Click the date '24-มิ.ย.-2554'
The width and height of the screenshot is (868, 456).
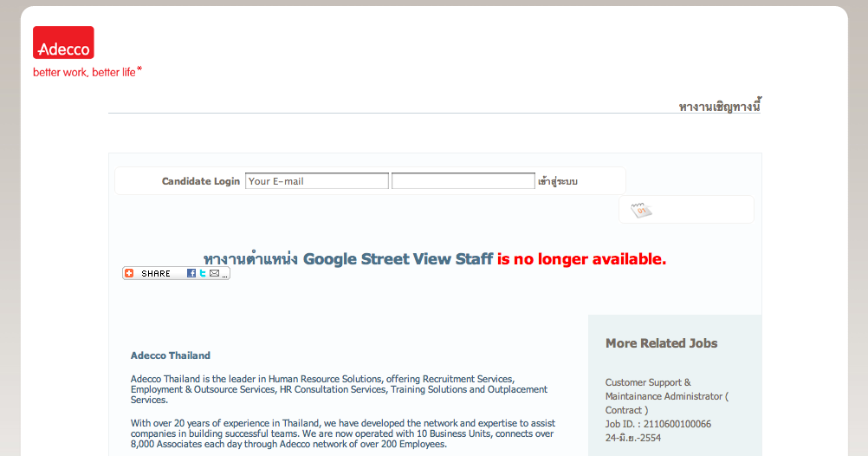(632, 438)
